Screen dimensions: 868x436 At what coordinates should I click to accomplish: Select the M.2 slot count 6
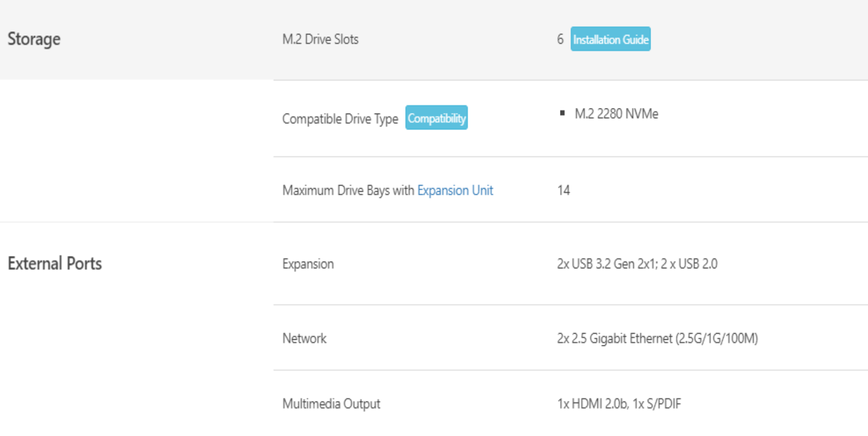tap(560, 39)
